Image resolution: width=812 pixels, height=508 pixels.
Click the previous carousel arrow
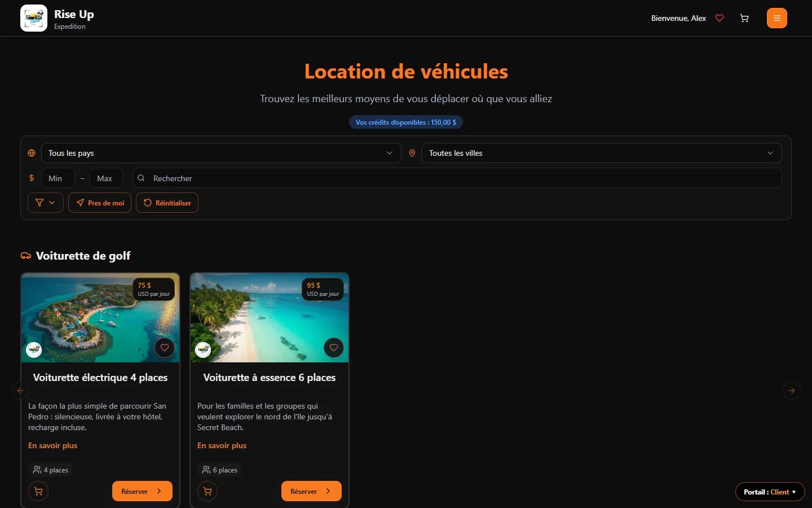click(x=20, y=390)
